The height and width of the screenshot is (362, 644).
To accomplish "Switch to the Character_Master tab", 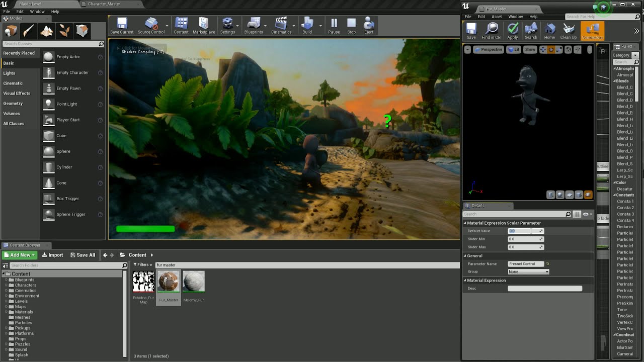I will [x=104, y=4].
